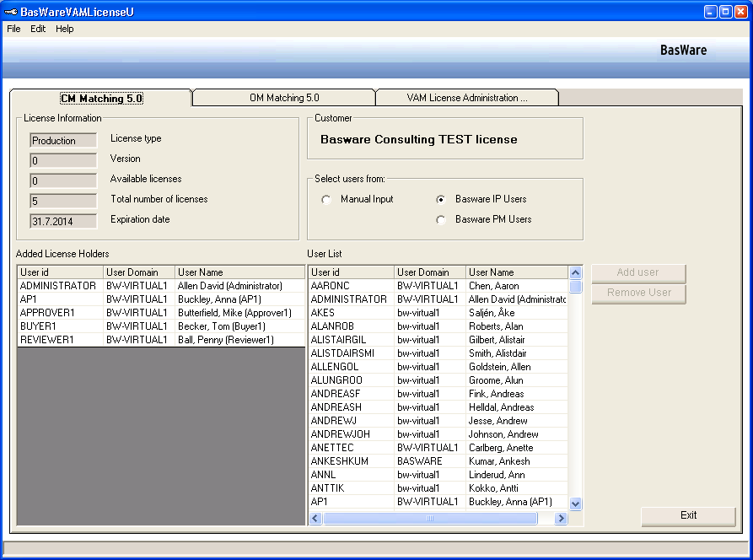The image size is (753, 560).
Task: Click User List's User Name column header
Action: click(517, 272)
